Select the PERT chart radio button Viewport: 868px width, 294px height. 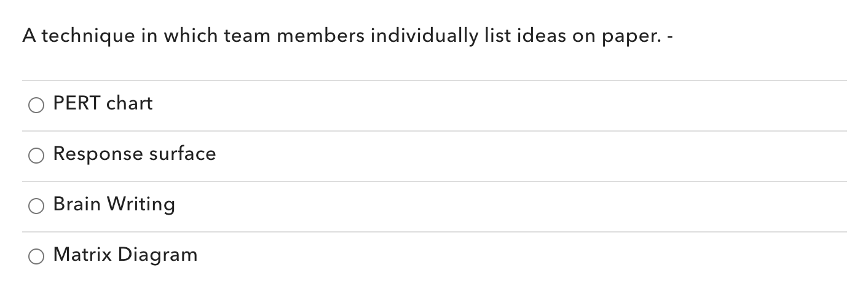(x=36, y=105)
